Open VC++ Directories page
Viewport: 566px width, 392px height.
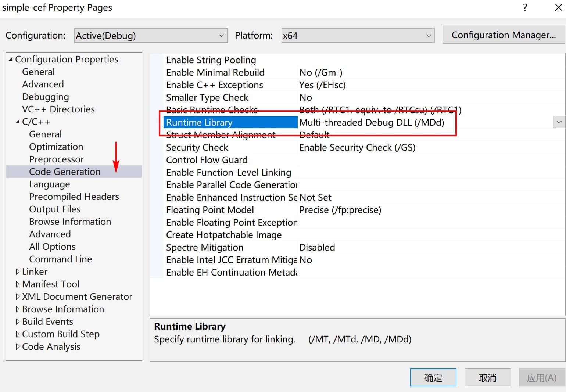pos(58,109)
